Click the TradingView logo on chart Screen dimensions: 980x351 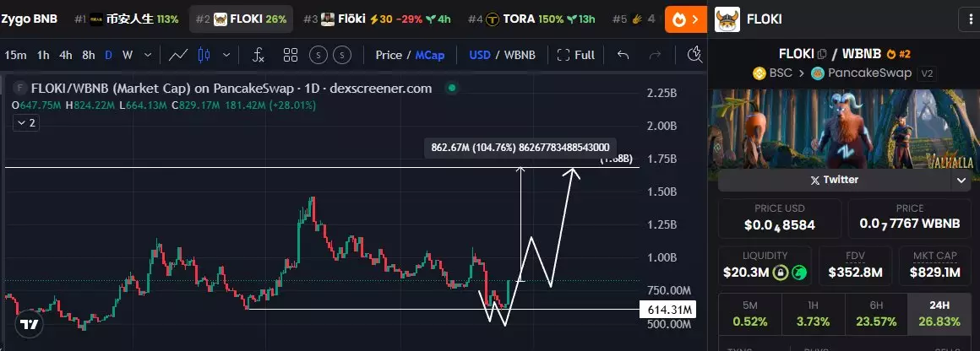[x=30, y=323]
